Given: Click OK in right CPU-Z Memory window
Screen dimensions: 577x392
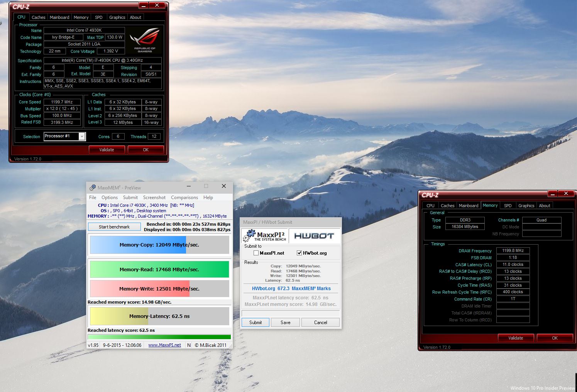Looking at the screenshot, I should pyautogui.click(x=555, y=338).
